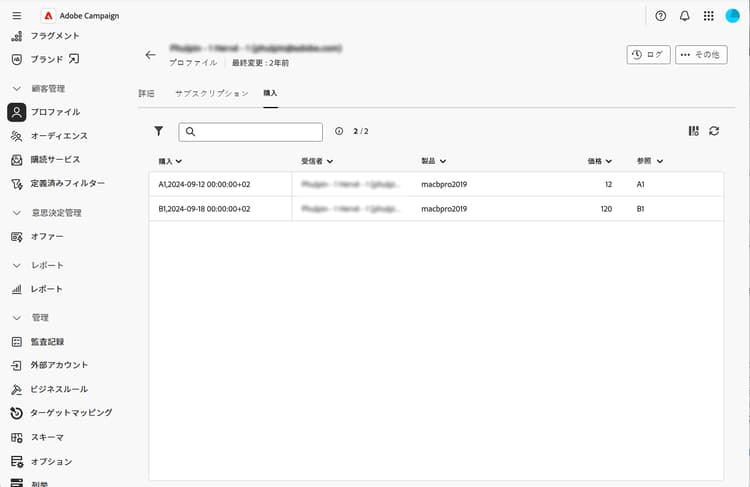This screenshot has width=750, height=487.
Task: Click the ターゲットマッピング icon
Action: (17, 413)
